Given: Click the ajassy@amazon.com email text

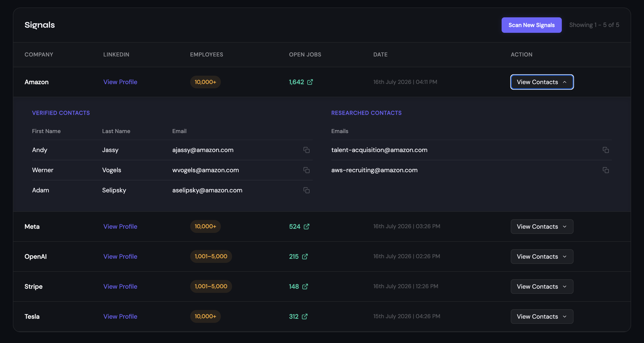Looking at the screenshot, I should (x=203, y=150).
